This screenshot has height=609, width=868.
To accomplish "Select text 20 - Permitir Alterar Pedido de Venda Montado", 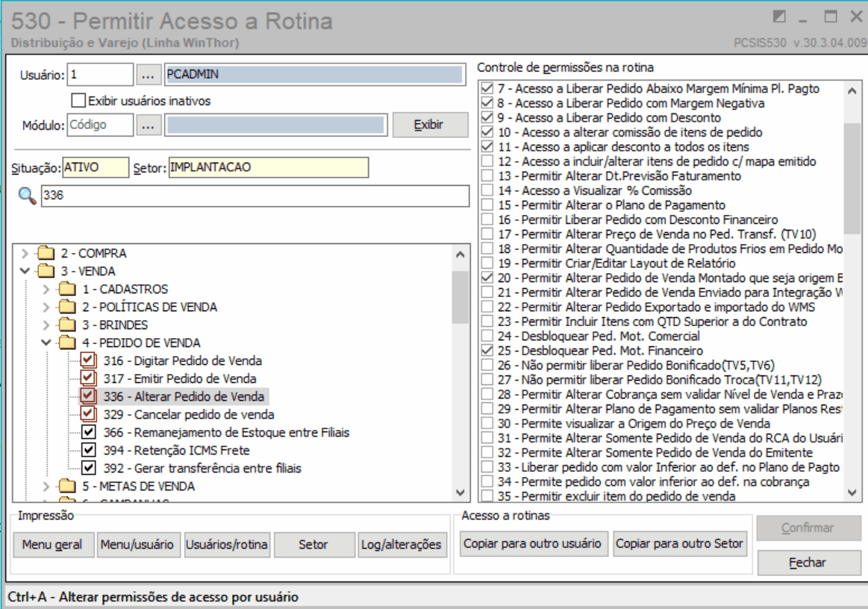I will (x=669, y=278).
